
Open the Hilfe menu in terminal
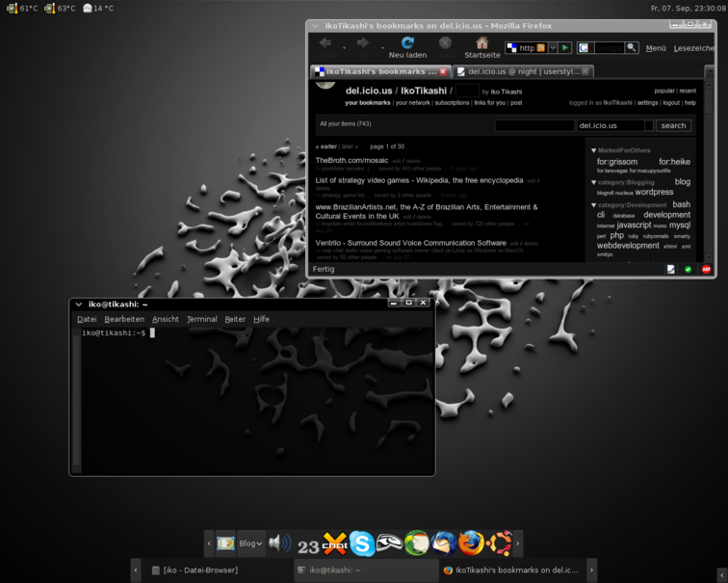pos(261,319)
